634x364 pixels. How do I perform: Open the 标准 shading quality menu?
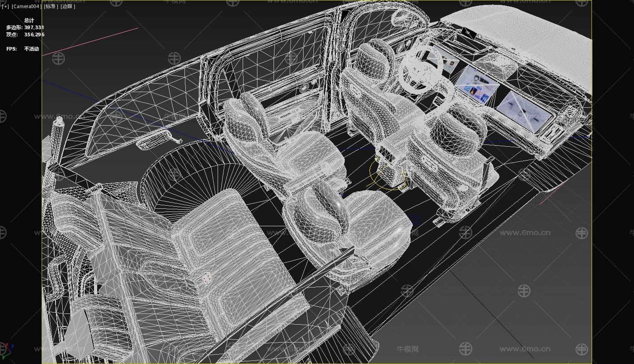51,7
